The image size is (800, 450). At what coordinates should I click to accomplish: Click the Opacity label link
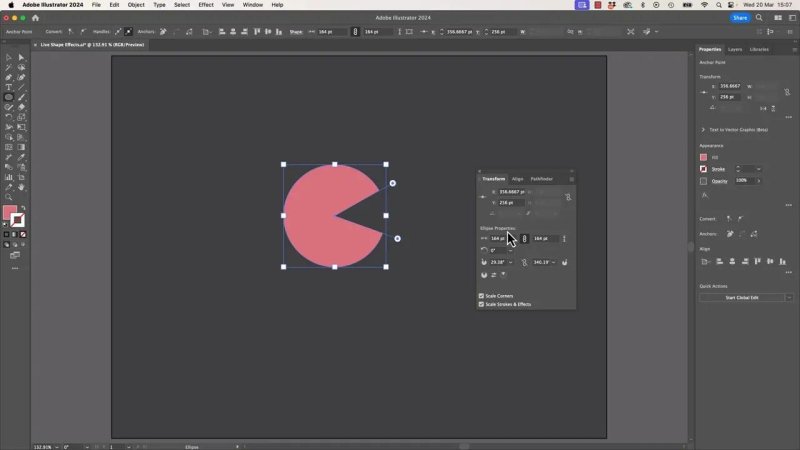(x=719, y=181)
